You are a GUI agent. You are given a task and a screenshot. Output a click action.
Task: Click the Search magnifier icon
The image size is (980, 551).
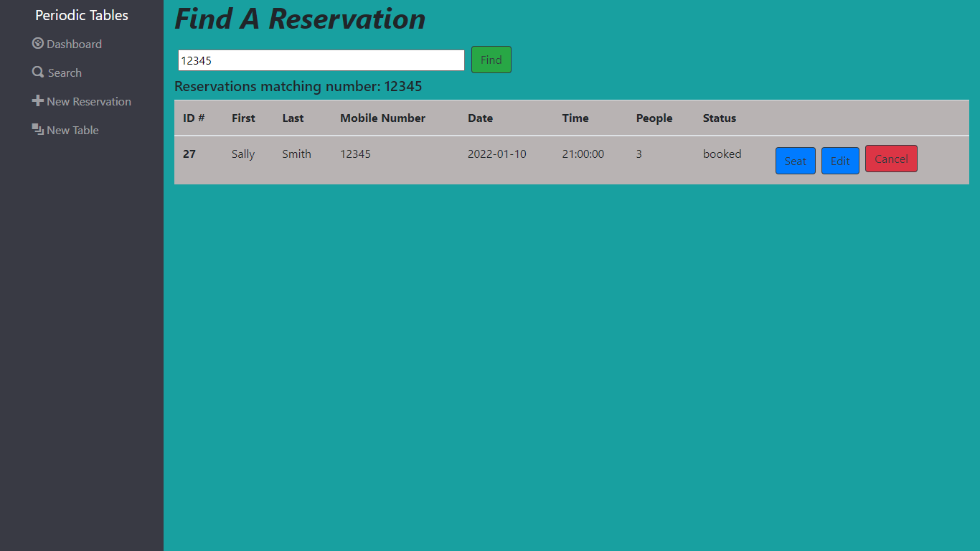point(38,72)
